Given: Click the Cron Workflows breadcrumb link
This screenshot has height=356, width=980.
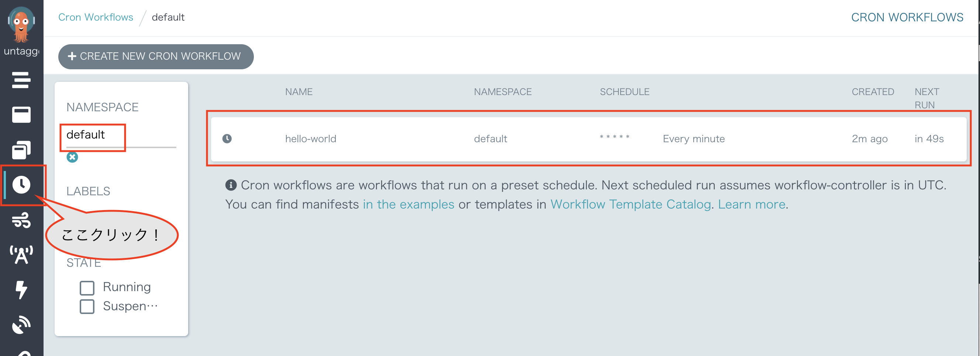Looking at the screenshot, I should click(96, 17).
